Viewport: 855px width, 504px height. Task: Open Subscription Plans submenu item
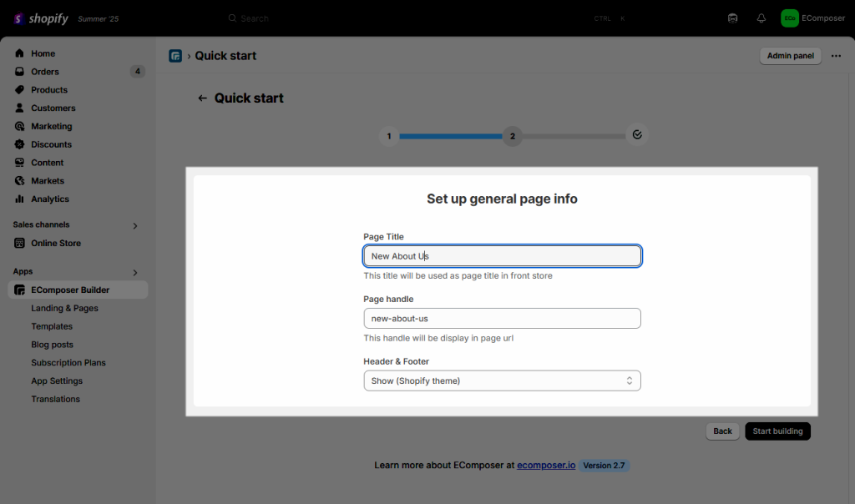coord(68,362)
